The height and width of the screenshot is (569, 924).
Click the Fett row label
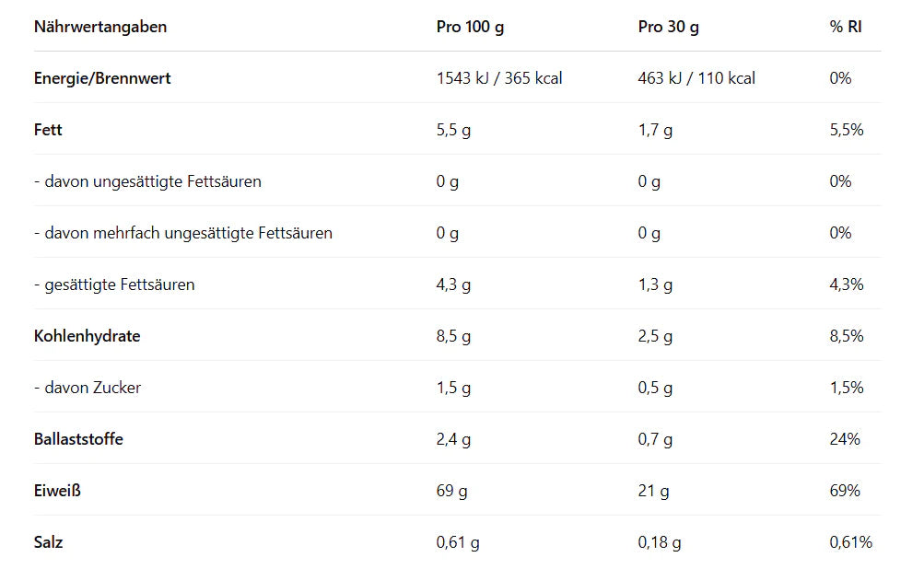click(x=48, y=130)
